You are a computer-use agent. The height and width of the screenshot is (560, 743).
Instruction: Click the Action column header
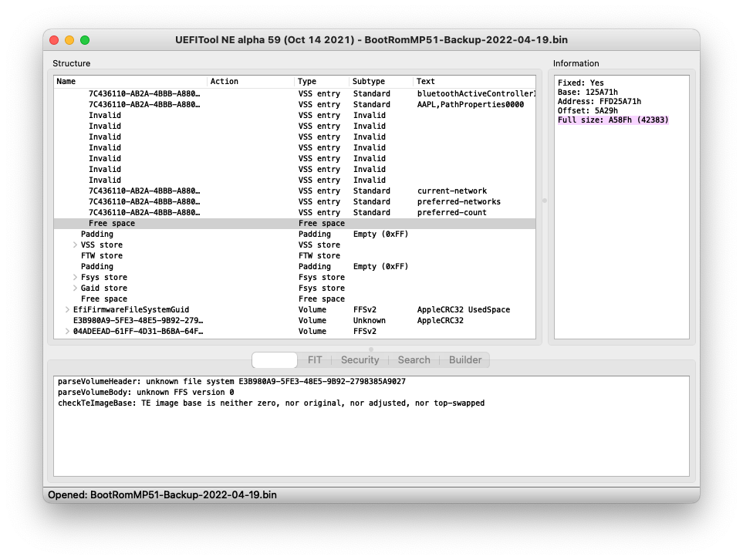[x=251, y=82]
